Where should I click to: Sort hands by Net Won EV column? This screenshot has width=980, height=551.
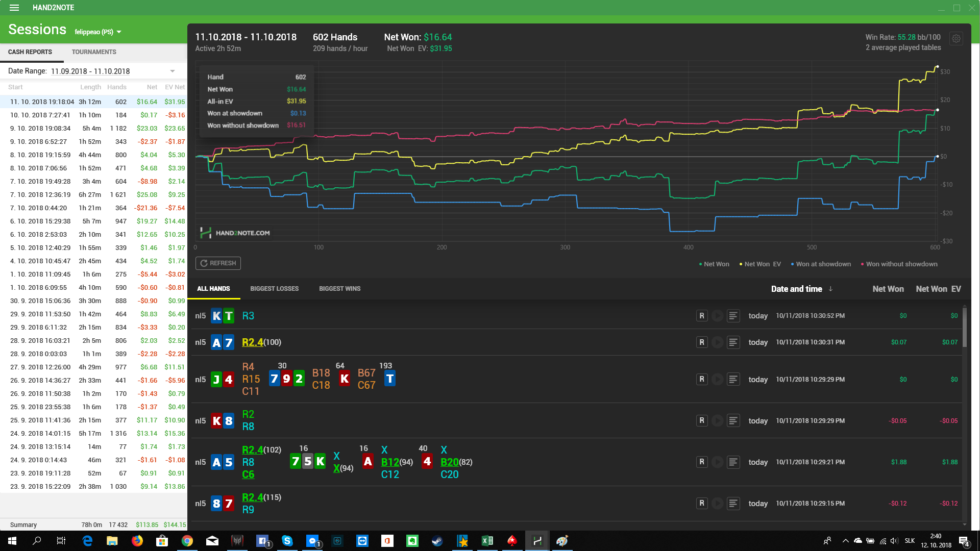pos(938,289)
